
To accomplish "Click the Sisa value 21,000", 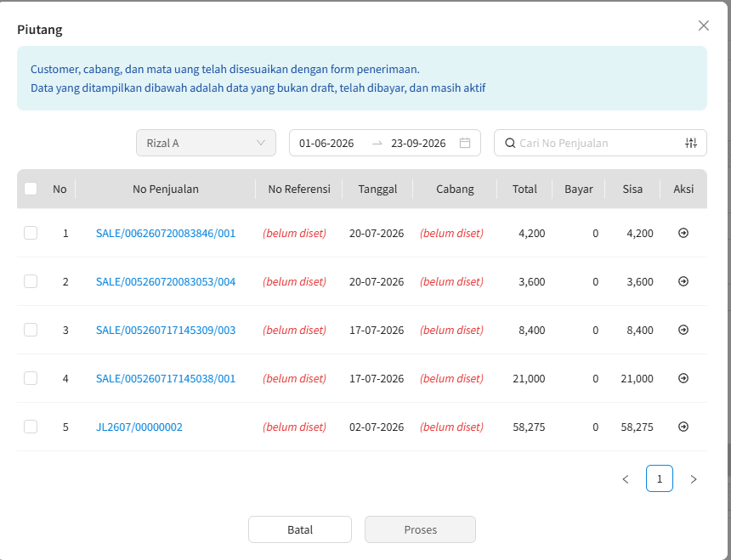I will coord(637,378).
